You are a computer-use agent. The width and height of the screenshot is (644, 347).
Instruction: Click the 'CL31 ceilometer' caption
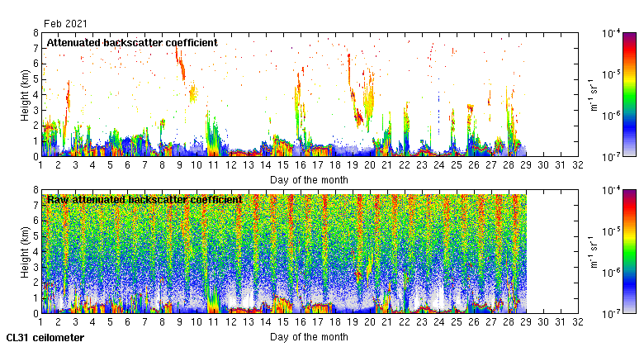click(x=45, y=338)
